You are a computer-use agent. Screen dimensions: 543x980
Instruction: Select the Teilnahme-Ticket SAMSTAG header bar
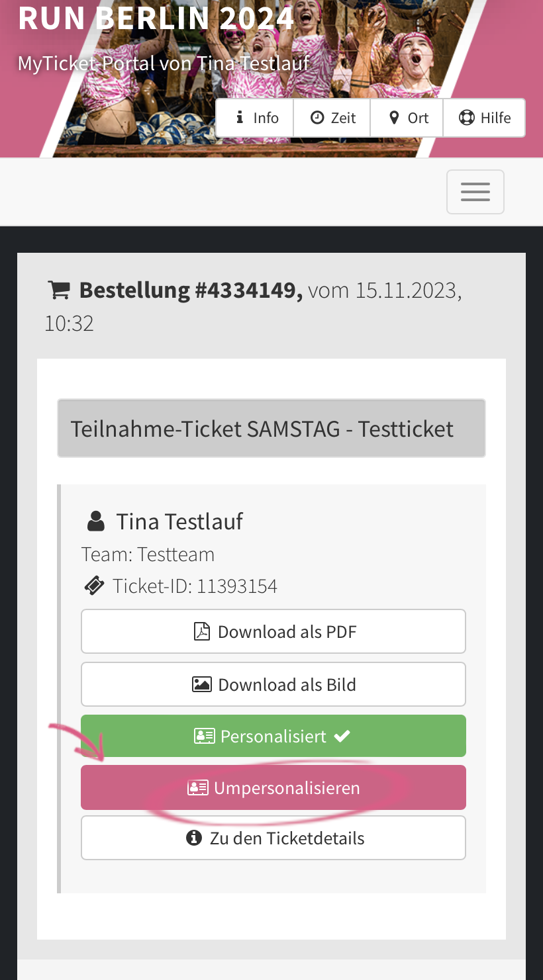pos(271,429)
